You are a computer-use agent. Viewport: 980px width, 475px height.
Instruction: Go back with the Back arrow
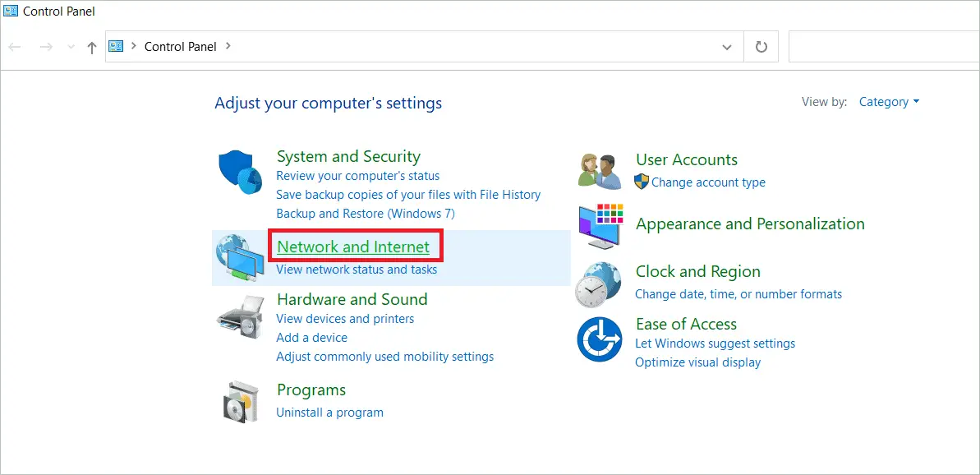point(16,47)
